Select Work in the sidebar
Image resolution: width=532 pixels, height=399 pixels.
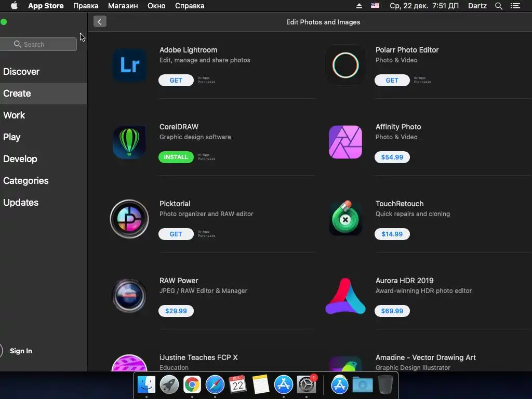44,115
